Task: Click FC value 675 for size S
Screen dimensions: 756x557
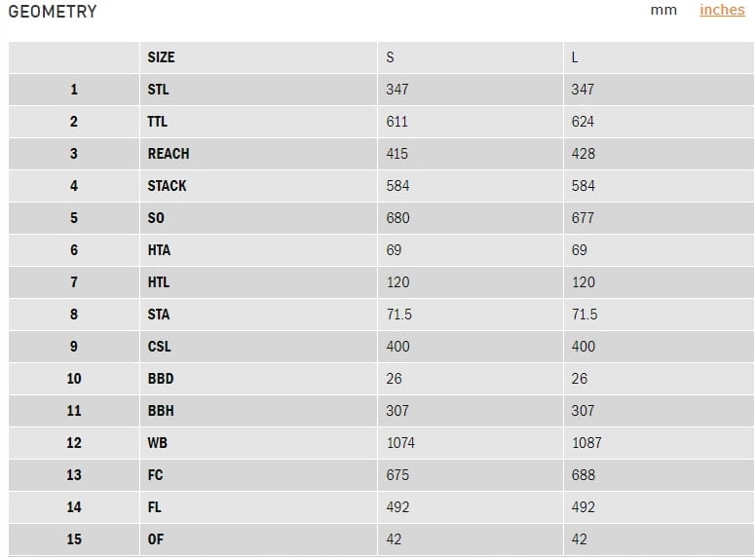Action: pos(397,475)
